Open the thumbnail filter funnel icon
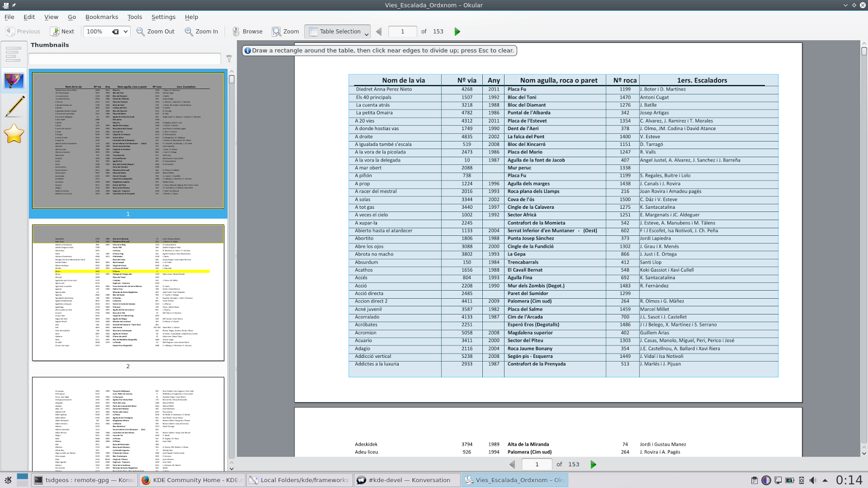 (x=228, y=59)
